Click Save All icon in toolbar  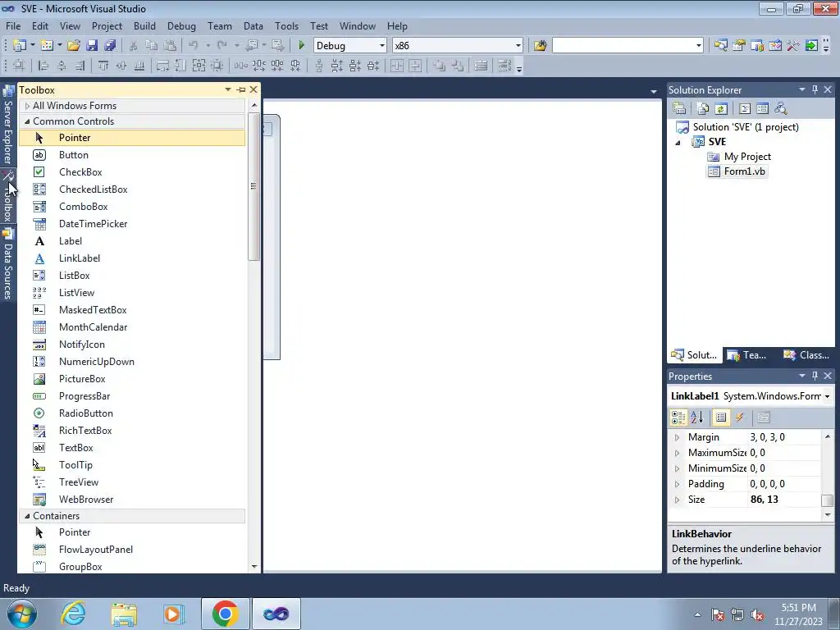coord(110,46)
